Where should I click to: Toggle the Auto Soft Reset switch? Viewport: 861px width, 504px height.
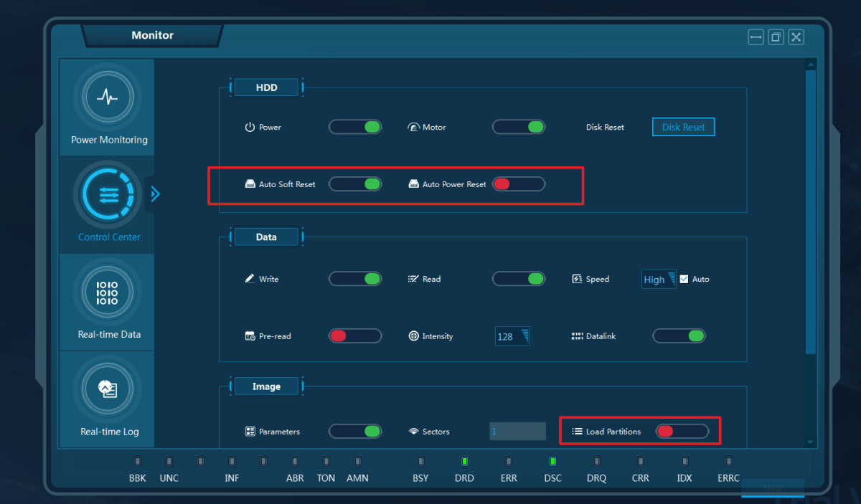[x=355, y=184]
